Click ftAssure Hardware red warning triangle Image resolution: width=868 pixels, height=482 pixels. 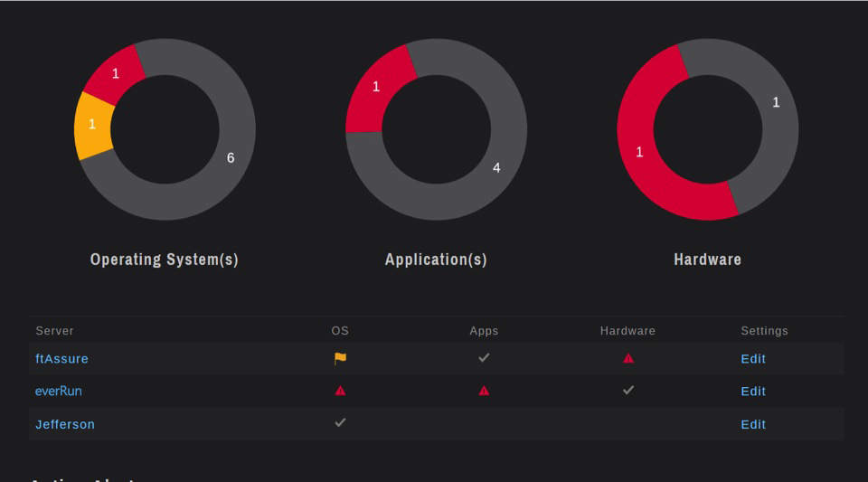628,358
